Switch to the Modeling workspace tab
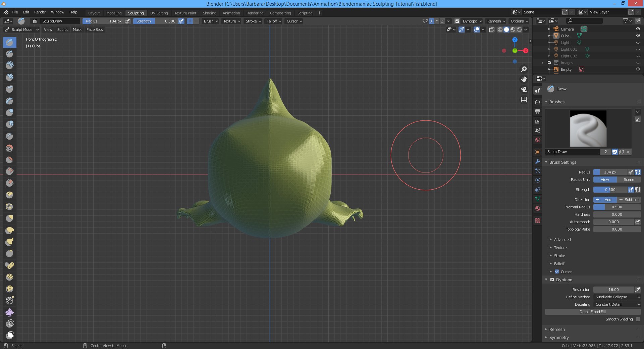 (114, 13)
